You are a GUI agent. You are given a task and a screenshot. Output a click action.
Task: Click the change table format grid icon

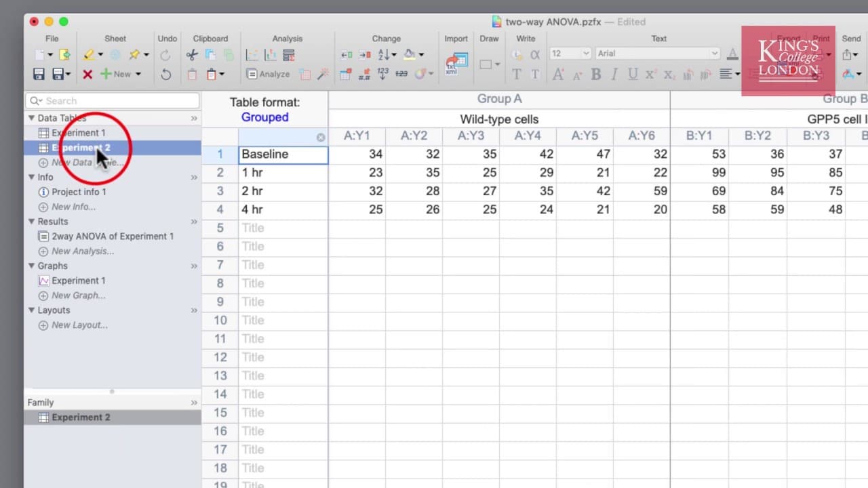[346, 74]
